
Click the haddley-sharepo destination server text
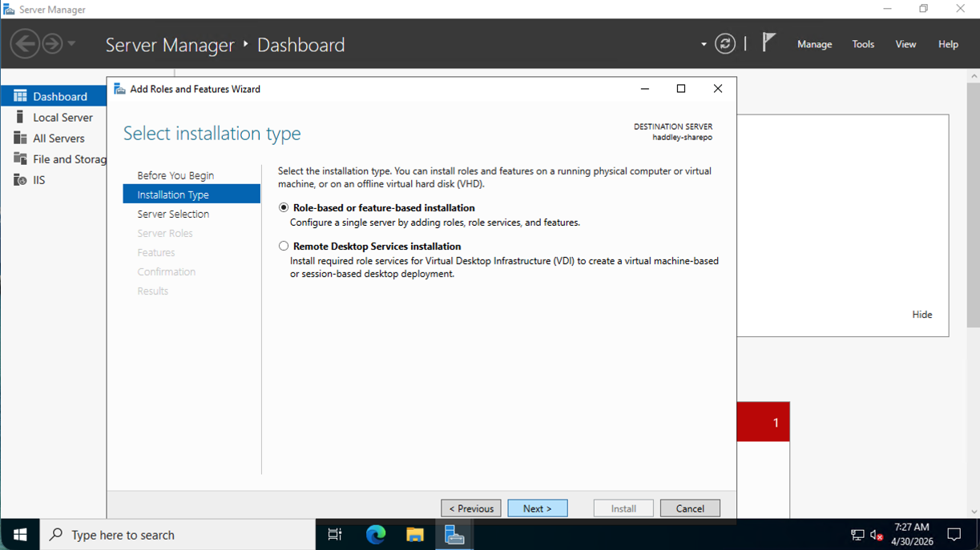coord(682,137)
